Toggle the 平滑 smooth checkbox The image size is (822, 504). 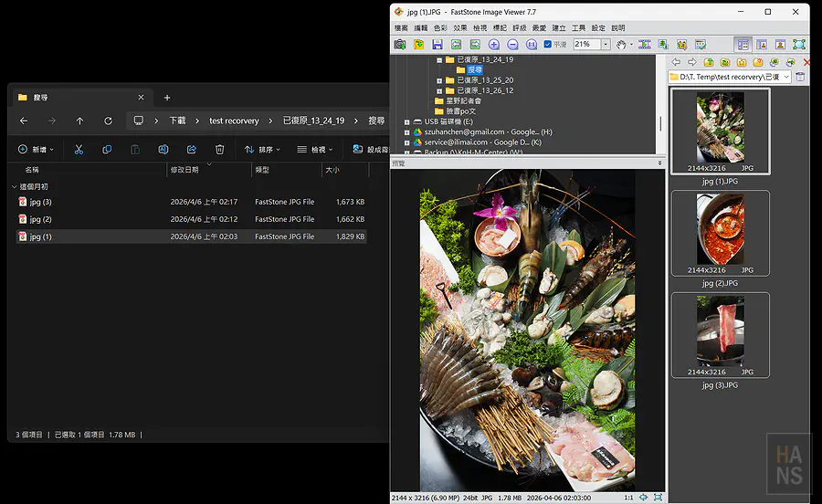pyautogui.click(x=548, y=45)
